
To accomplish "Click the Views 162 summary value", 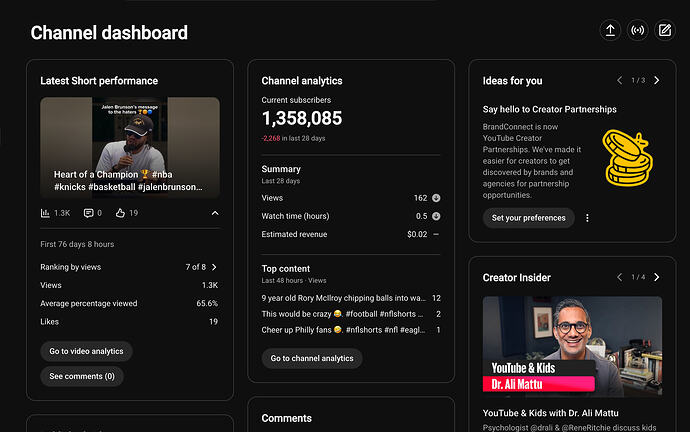I will tap(420, 198).
